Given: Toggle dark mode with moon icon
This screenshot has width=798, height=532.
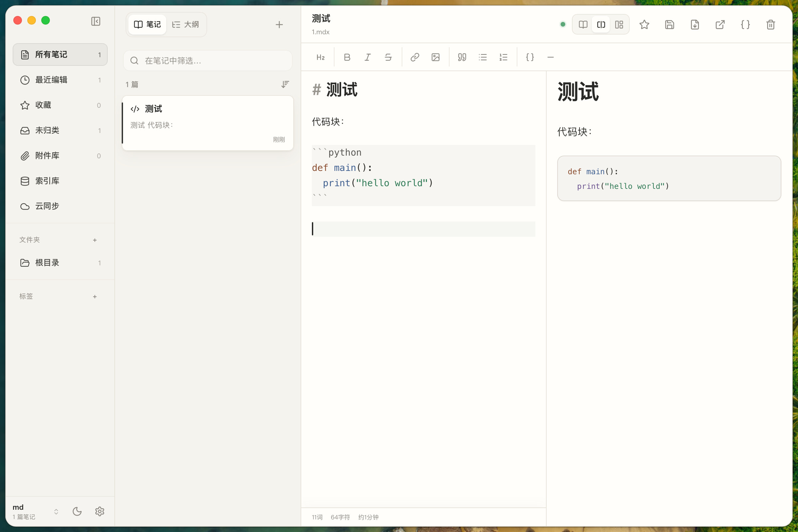Looking at the screenshot, I should coord(77,511).
